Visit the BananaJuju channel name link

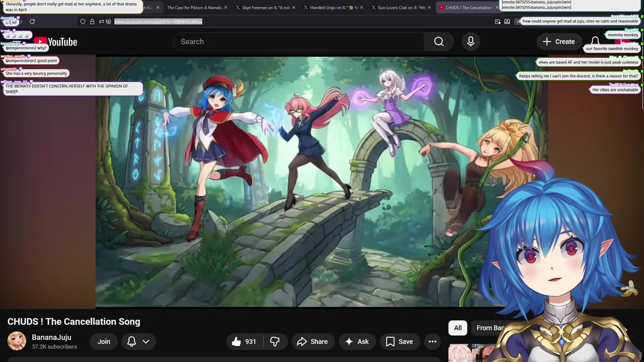pos(51,337)
